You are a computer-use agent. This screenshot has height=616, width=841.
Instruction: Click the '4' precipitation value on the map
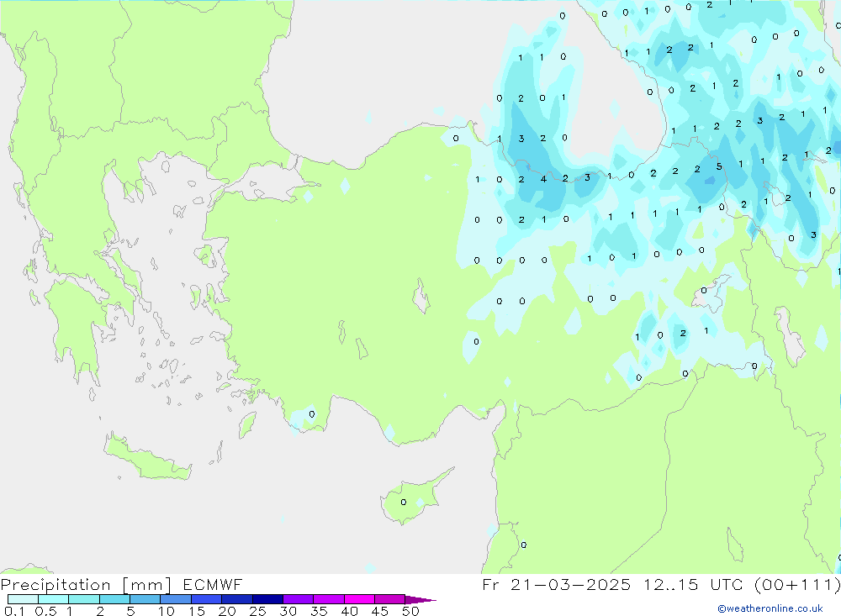tap(543, 179)
